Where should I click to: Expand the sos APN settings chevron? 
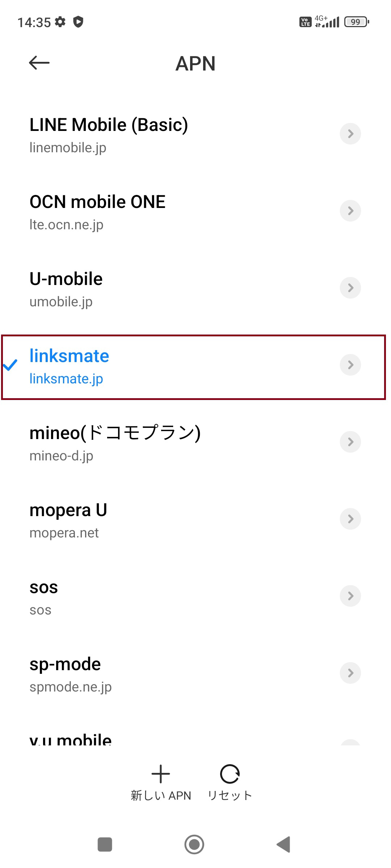coord(350,596)
